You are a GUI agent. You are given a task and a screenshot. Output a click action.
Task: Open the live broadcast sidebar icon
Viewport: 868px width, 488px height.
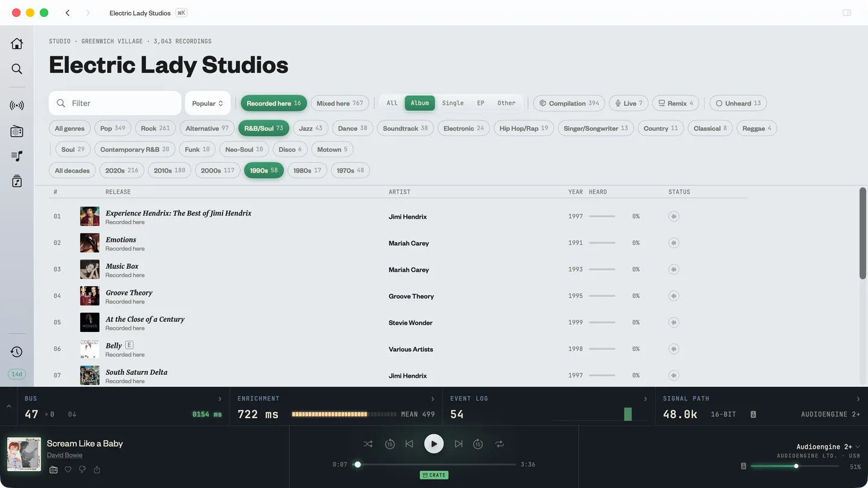(17, 105)
